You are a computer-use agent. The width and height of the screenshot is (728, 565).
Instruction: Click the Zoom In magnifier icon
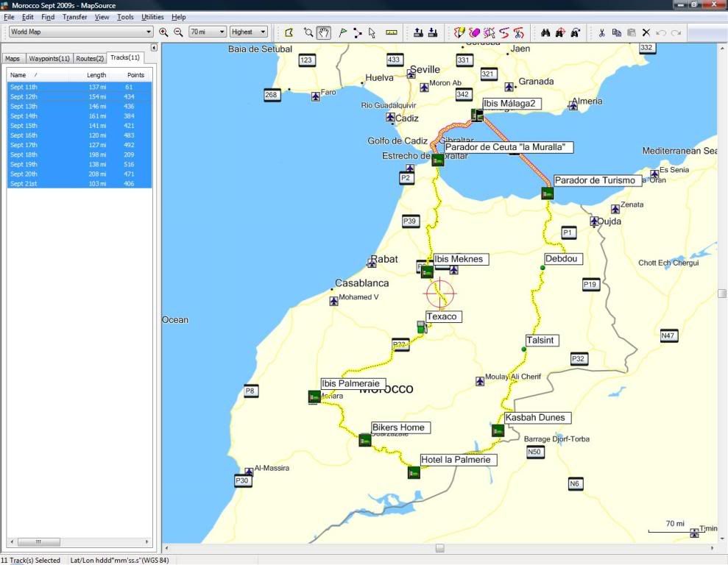163,32
